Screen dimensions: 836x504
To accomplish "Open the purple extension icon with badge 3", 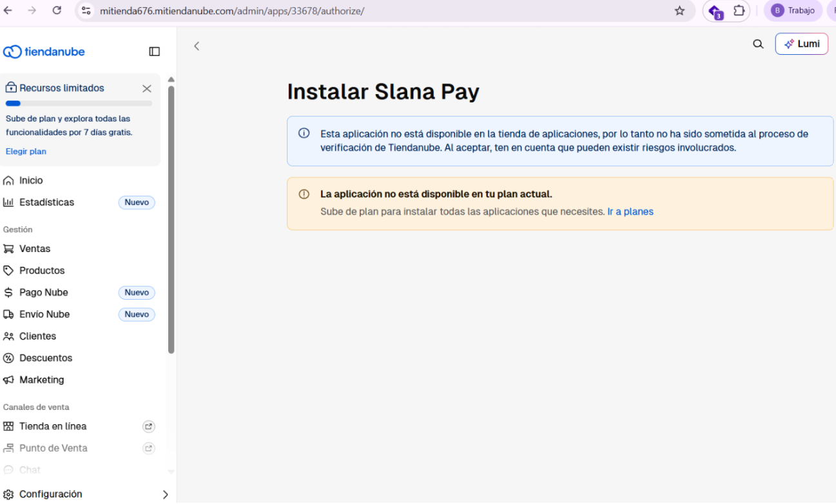I will coord(715,11).
